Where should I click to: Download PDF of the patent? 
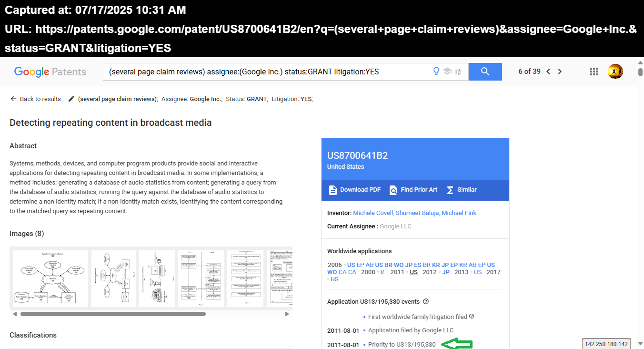pos(354,190)
